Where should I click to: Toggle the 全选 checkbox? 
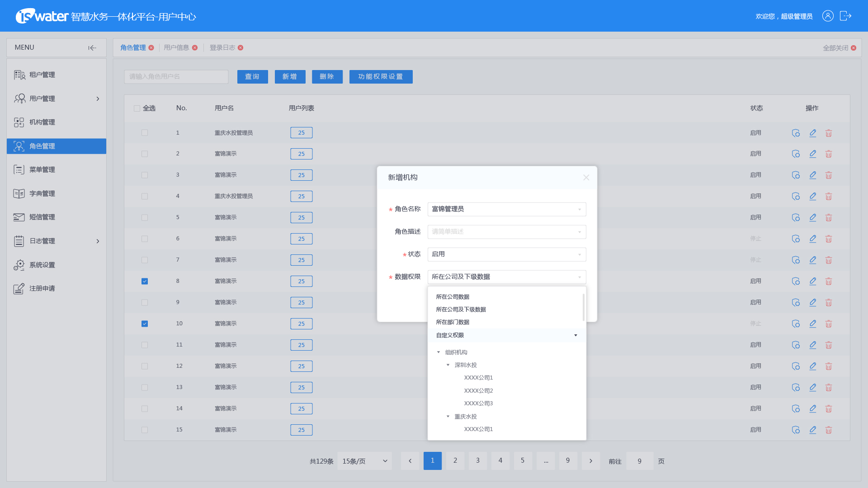(x=137, y=108)
